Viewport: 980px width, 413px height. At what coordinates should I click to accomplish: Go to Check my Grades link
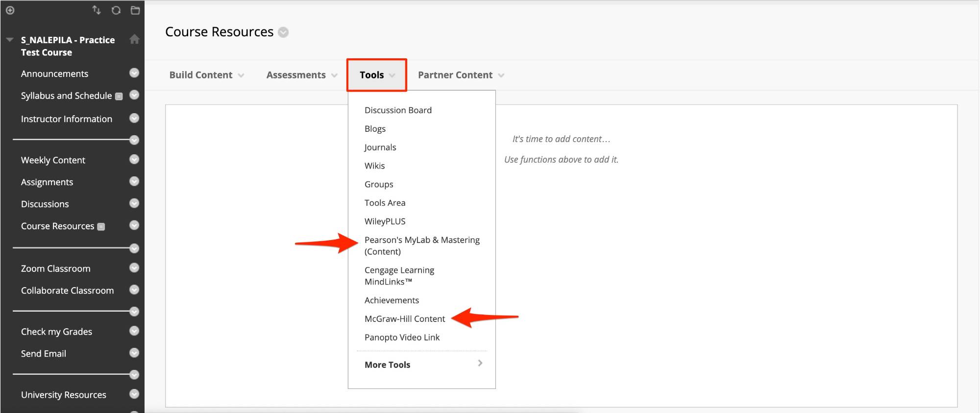click(56, 332)
